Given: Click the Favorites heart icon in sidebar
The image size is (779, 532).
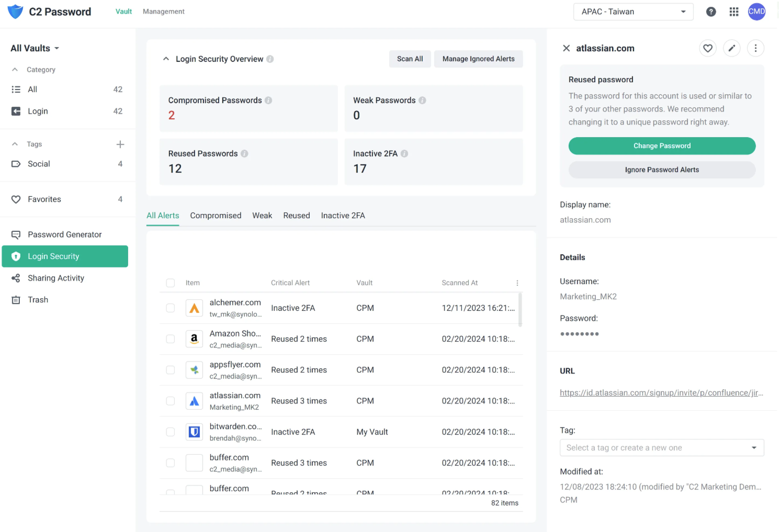Looking at the screenshot, I should tap(16, 199).
